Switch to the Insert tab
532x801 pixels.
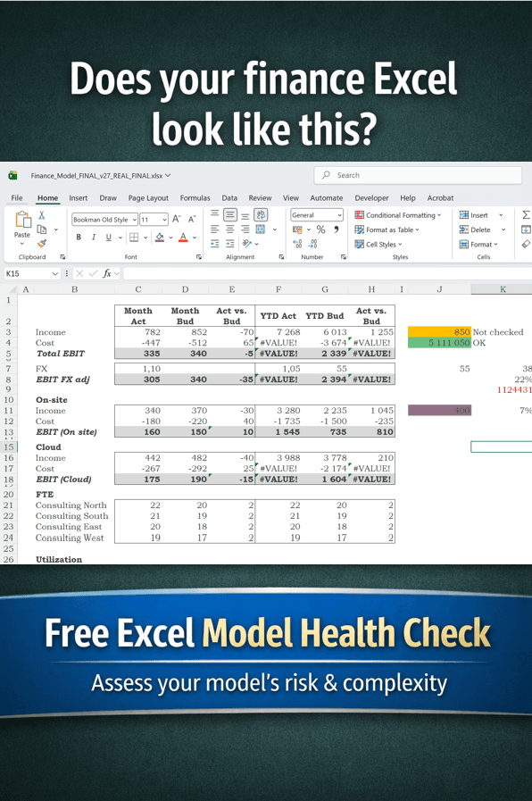tap(79, 197)
